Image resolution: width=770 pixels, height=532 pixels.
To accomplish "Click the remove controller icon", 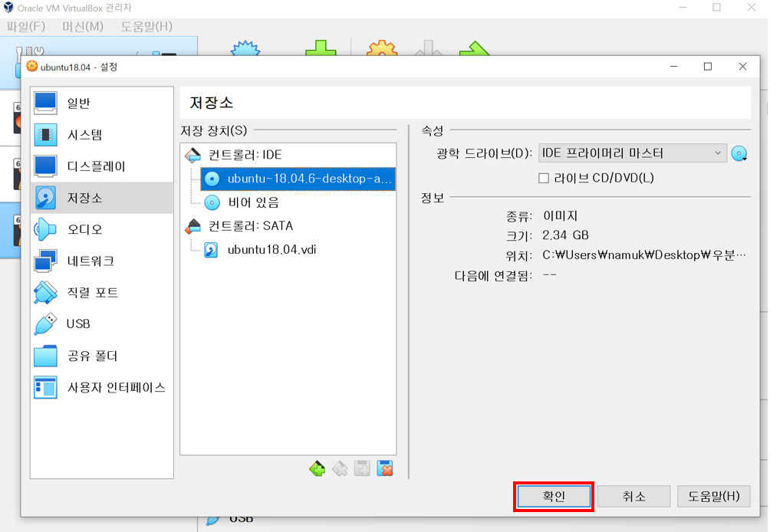I will [339, 468].
